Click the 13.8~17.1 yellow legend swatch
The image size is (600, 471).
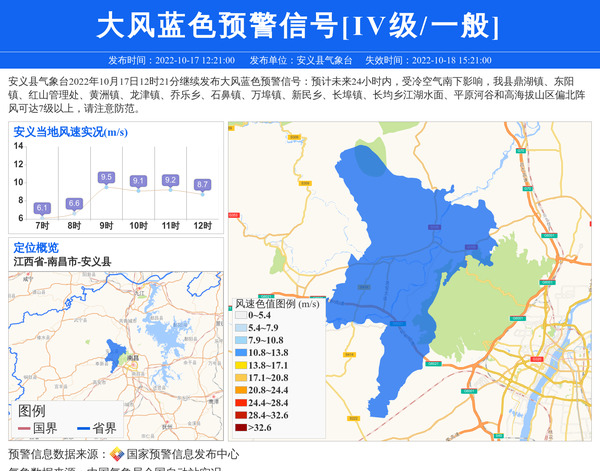tap(240, 366)
